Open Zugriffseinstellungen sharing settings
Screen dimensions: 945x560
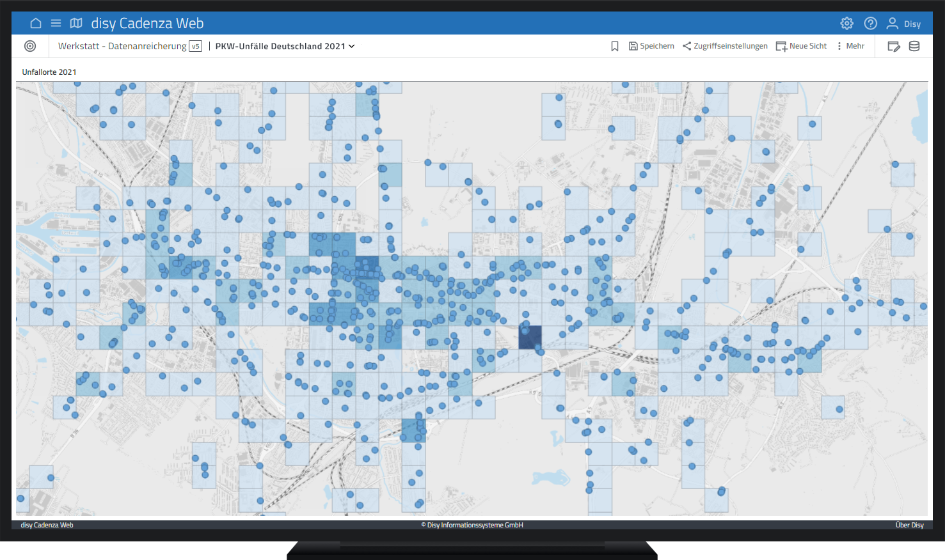coord(725,46)
